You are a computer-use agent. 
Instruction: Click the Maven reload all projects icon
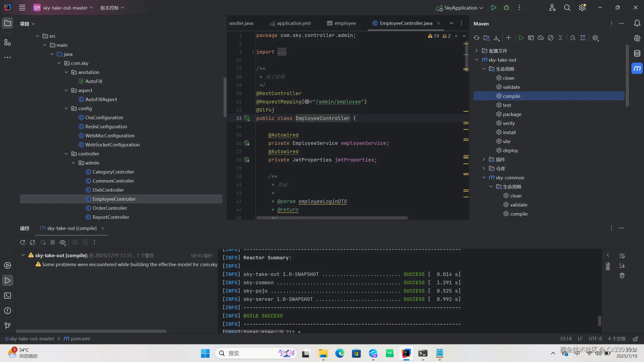click(476, 38)
